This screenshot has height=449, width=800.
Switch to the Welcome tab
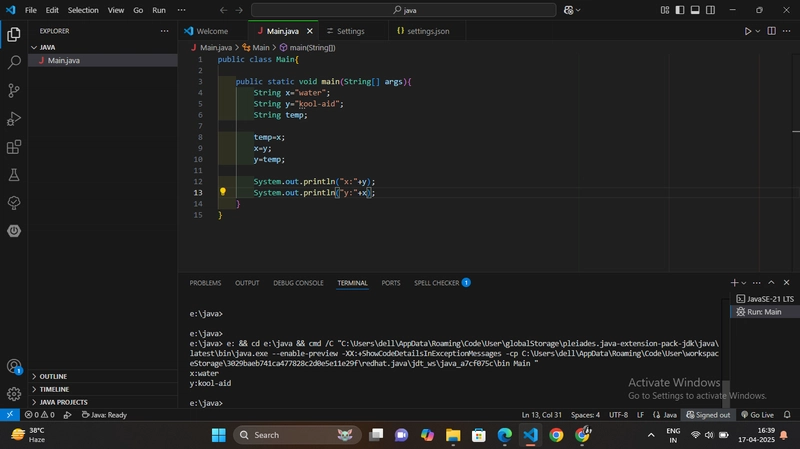click(213, 31)
